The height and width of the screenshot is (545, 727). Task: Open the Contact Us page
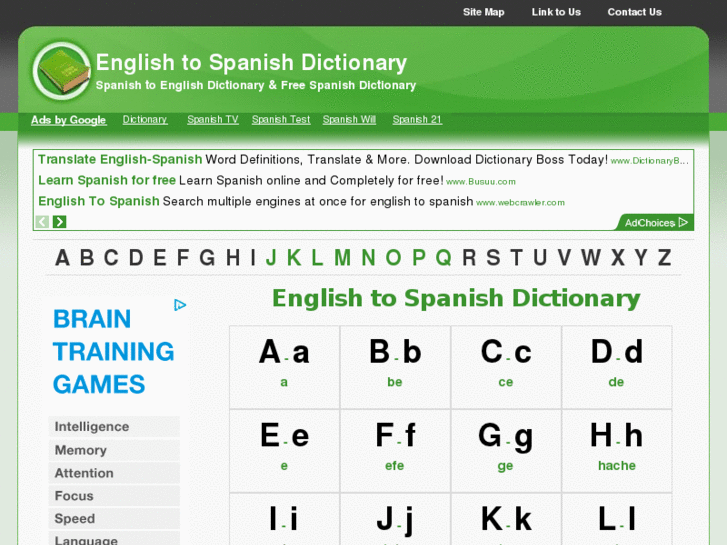[x=634, y=12]
